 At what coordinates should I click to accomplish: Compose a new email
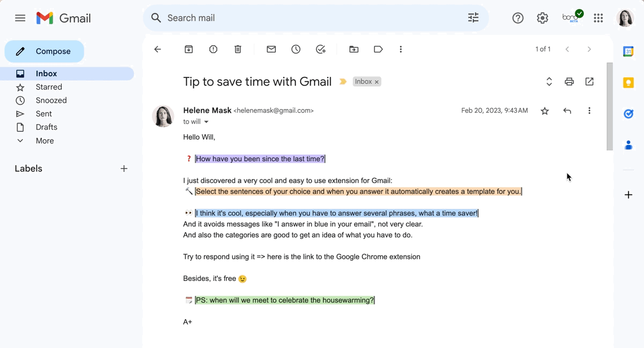pos(45,52)
